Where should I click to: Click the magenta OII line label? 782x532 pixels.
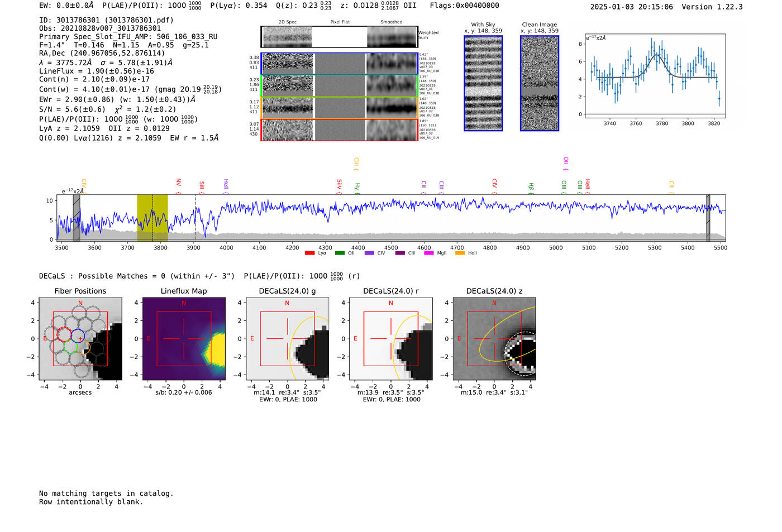click(566, 164)
